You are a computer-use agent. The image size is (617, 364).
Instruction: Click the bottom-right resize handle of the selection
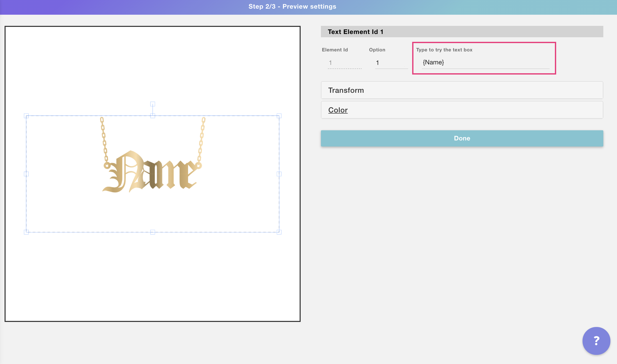pos(279,232)
